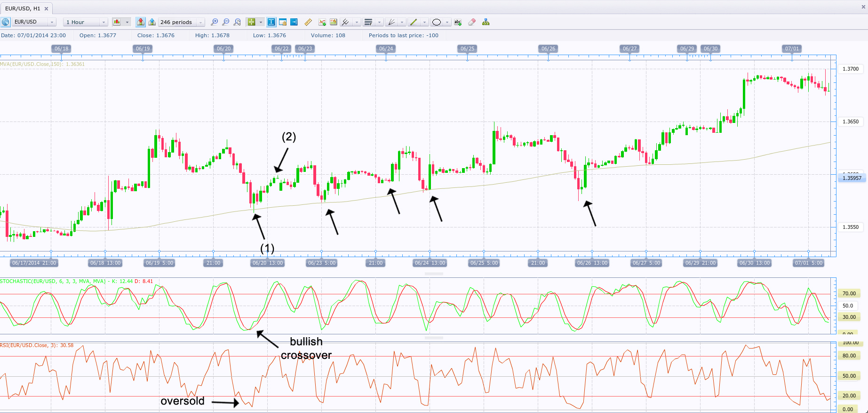Toggle the shift chart to right button

point(294,22)
